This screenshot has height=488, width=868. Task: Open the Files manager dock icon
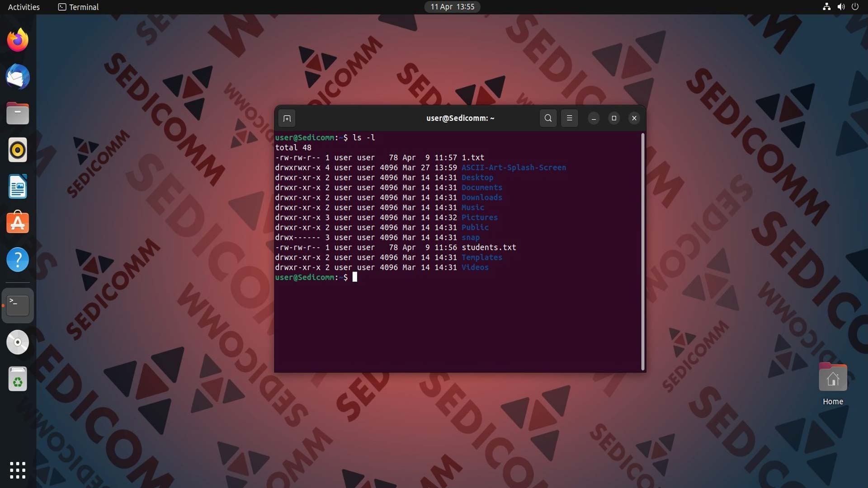coord(18,113)
